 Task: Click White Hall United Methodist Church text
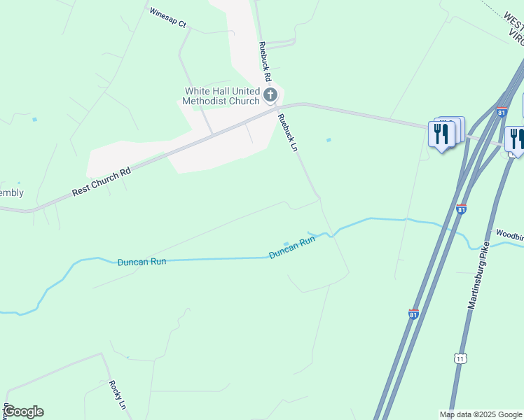(x=221, y=96)
